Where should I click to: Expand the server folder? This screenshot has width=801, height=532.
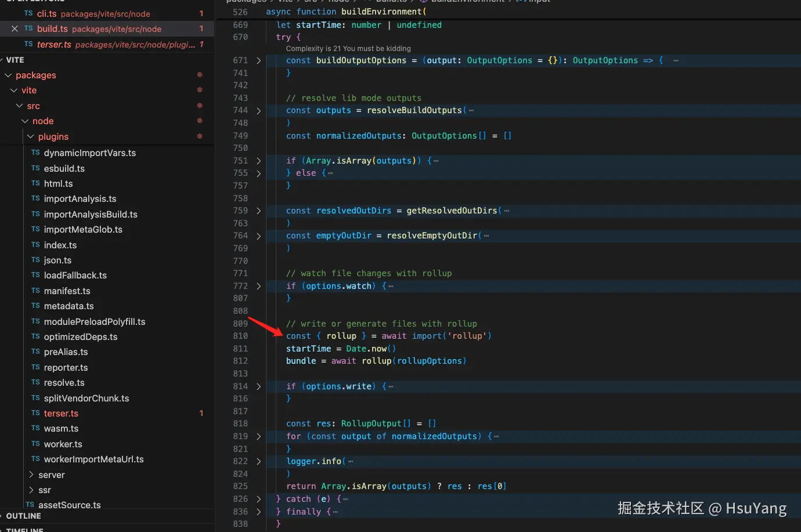coord(31,475)
